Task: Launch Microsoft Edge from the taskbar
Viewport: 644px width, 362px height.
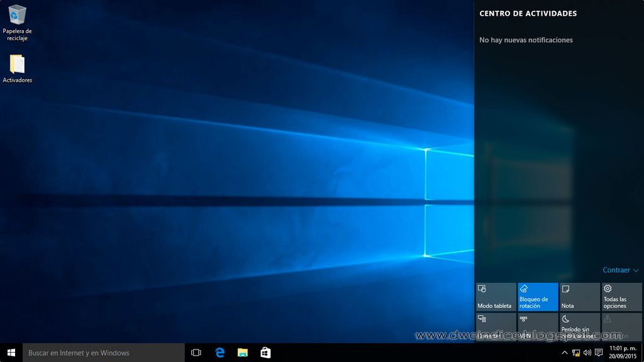Action: (219, 353)
